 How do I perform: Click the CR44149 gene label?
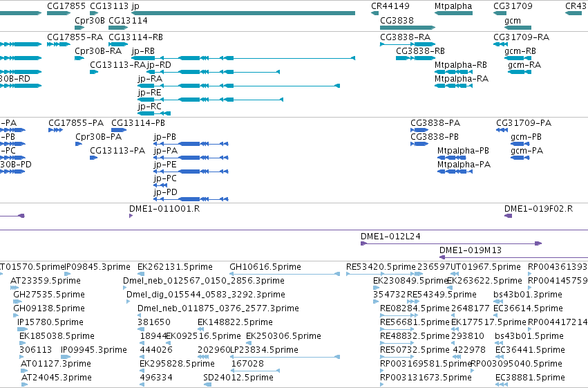(x=390, y=6)
